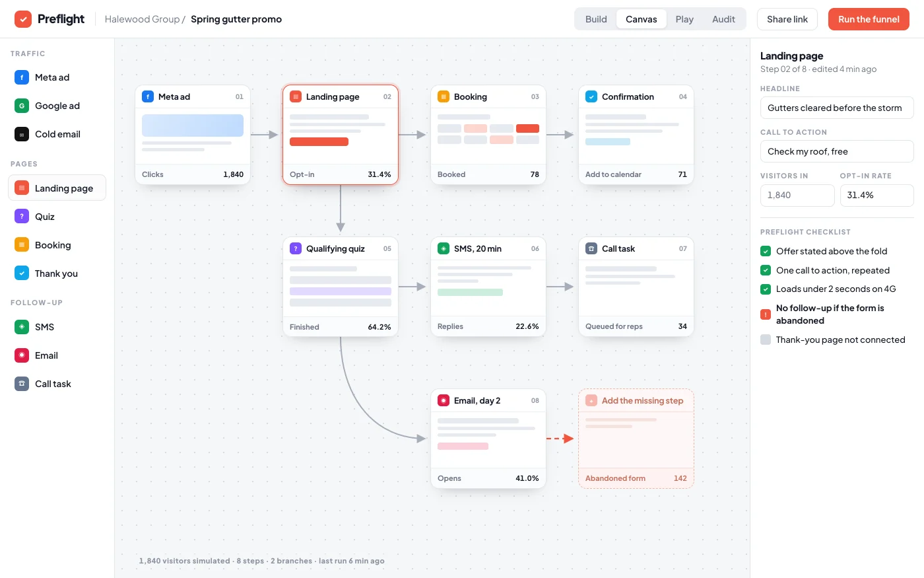
Task: Click the Headline field reading Gutters cleared before the storm
Action: [x=837, y=108]
